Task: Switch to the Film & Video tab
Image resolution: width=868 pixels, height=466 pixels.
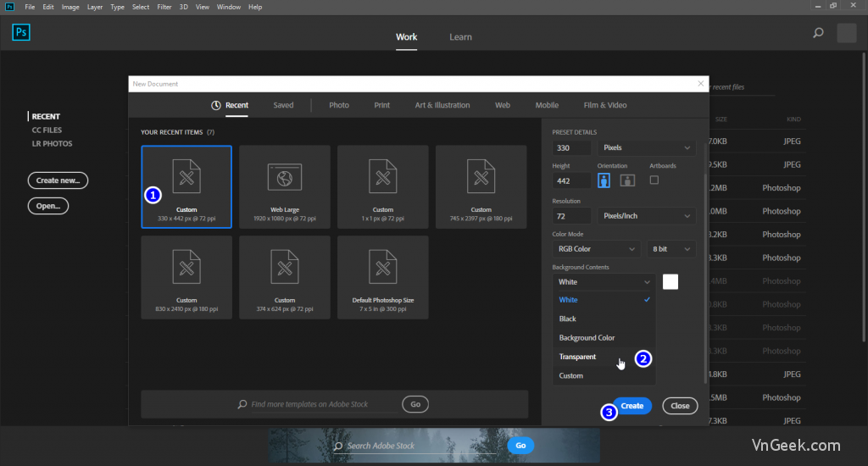Action: tap(605, 105)
